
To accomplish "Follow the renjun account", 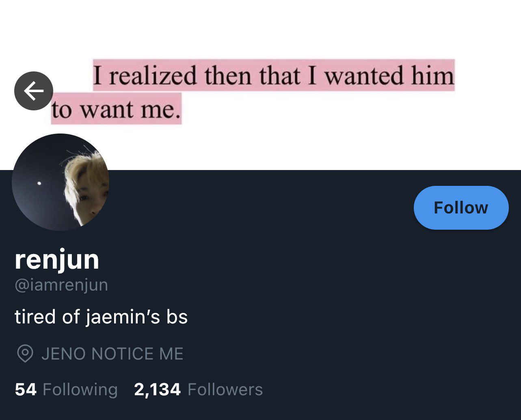I will (x=461, y=208).
